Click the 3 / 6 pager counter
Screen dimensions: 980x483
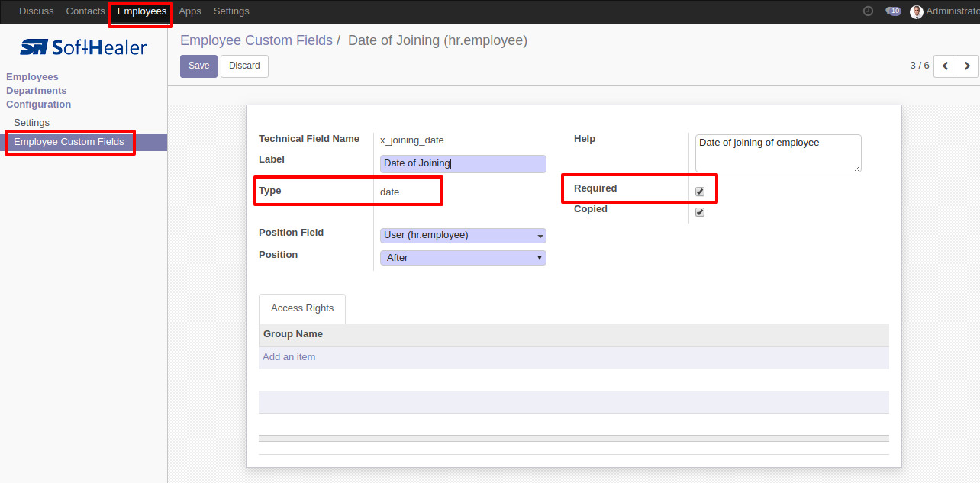920,66
